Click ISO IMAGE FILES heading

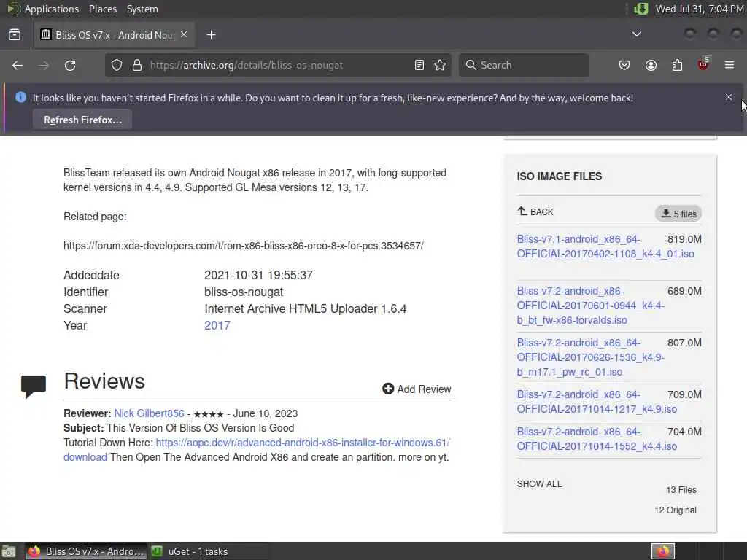[x=560, y=176]
